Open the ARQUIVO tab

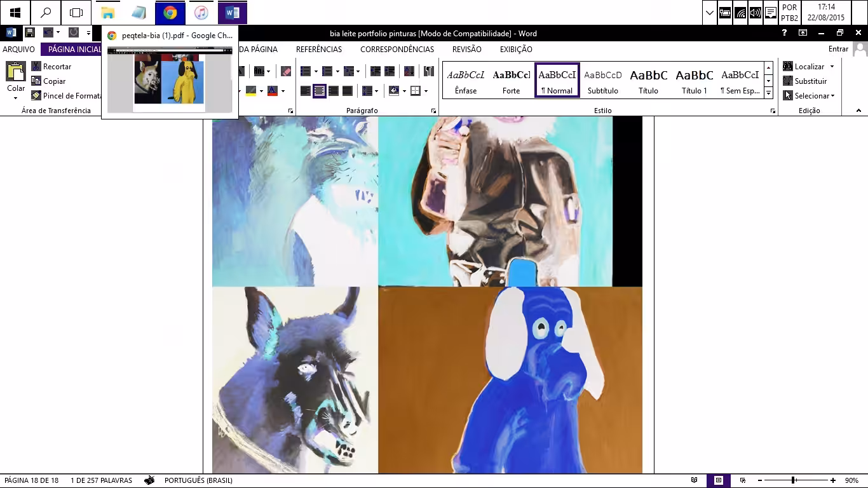point(19,49)
